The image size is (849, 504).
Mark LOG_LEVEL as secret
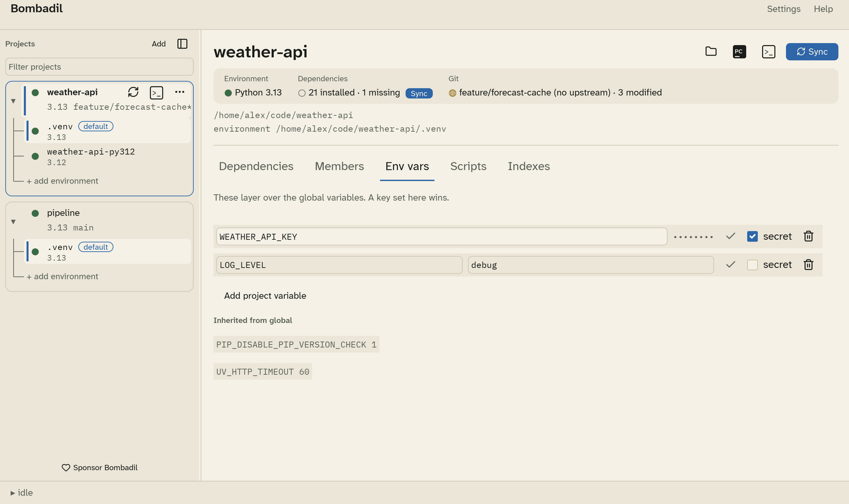pos(752,265)
